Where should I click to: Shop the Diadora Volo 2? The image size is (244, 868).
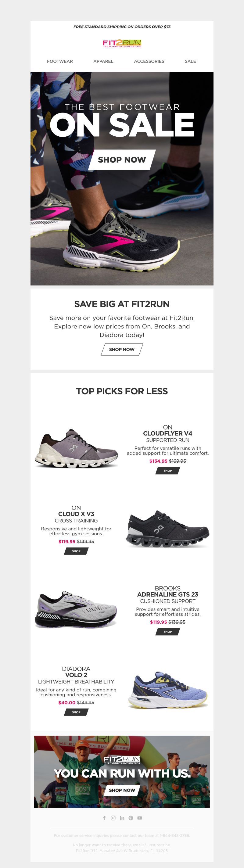pyautogui.click(x=76, y=712)
